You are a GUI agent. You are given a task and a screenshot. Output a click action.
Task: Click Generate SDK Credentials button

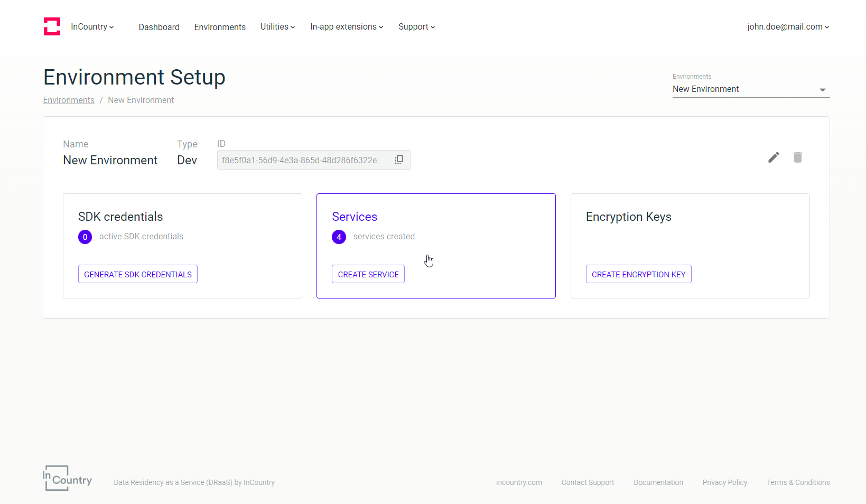pos(138,274)
